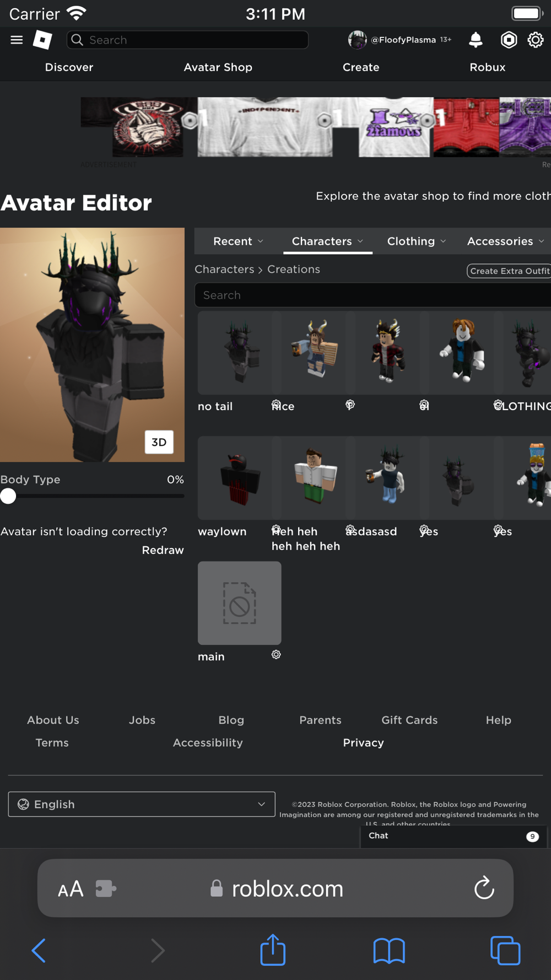
Task: Tap the lock icon beside roblox.com
Action: tap(217, 889)
